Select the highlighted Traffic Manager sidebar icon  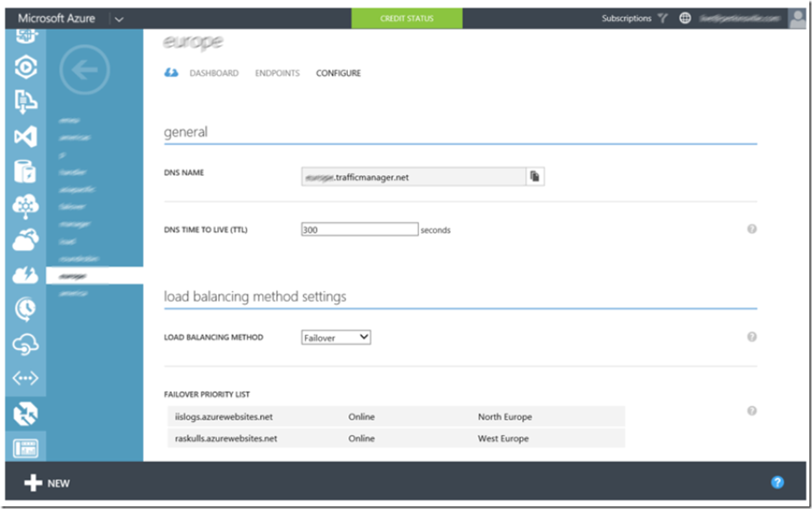pos(25,414)
